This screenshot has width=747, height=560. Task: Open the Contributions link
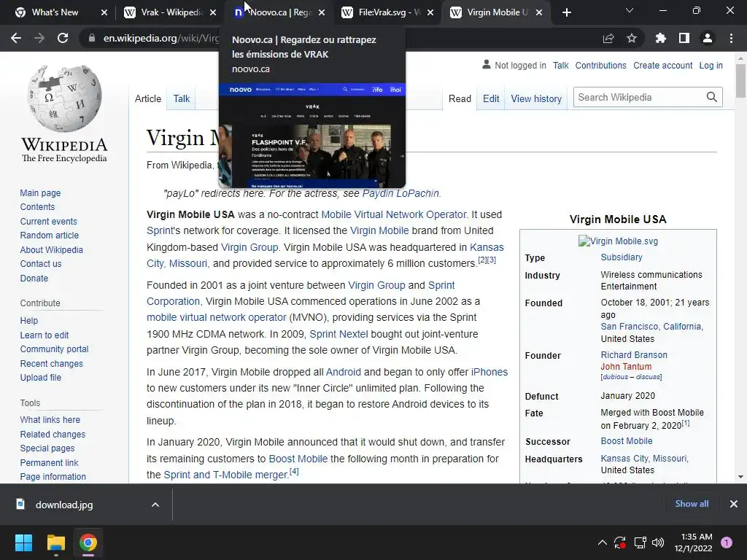pyautogui.click(x=600, y=65)
